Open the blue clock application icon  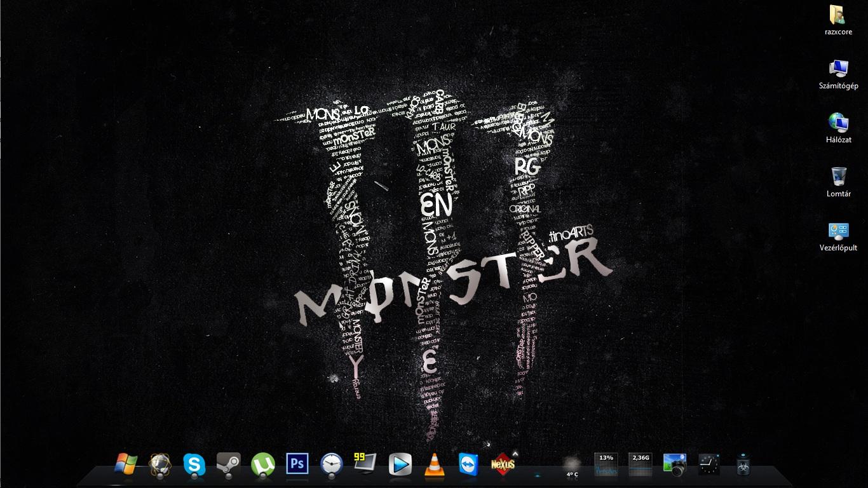point(331,464)
